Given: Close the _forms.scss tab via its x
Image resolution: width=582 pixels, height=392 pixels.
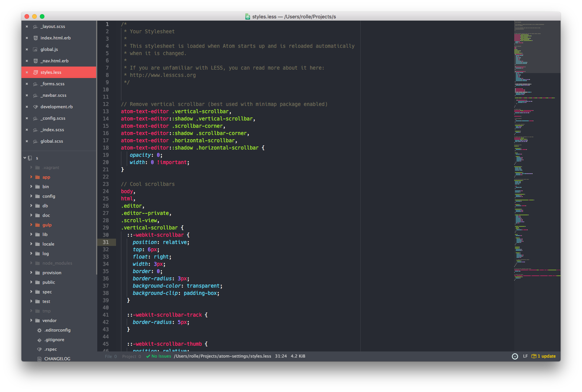Looking at the screenshot, I should click(27, 84).
